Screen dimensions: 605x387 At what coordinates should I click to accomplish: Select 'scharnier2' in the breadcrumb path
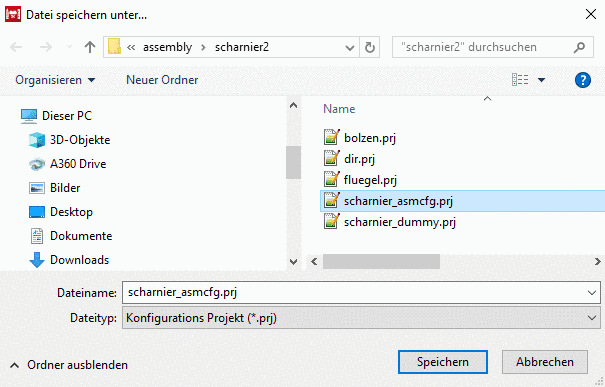(x=242, y=47)
